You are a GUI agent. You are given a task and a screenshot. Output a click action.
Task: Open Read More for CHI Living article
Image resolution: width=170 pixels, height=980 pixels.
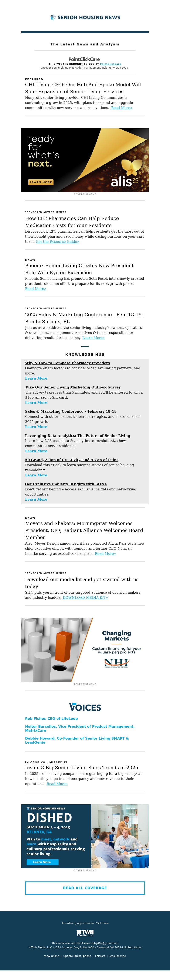point(121,108)
